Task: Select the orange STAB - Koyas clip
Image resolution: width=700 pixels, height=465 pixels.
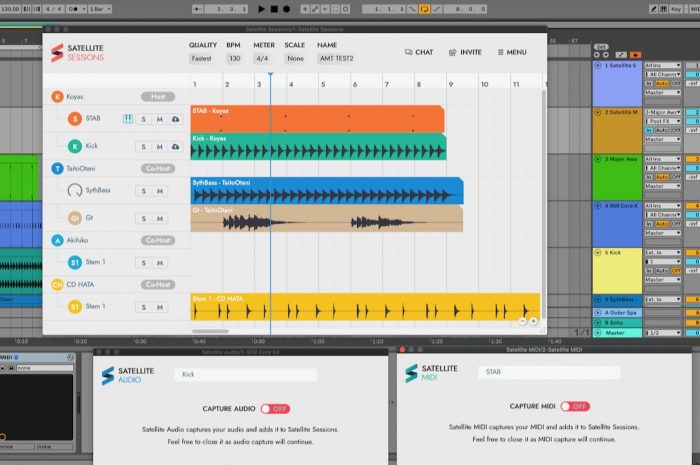Action: [x=317, y=119]
